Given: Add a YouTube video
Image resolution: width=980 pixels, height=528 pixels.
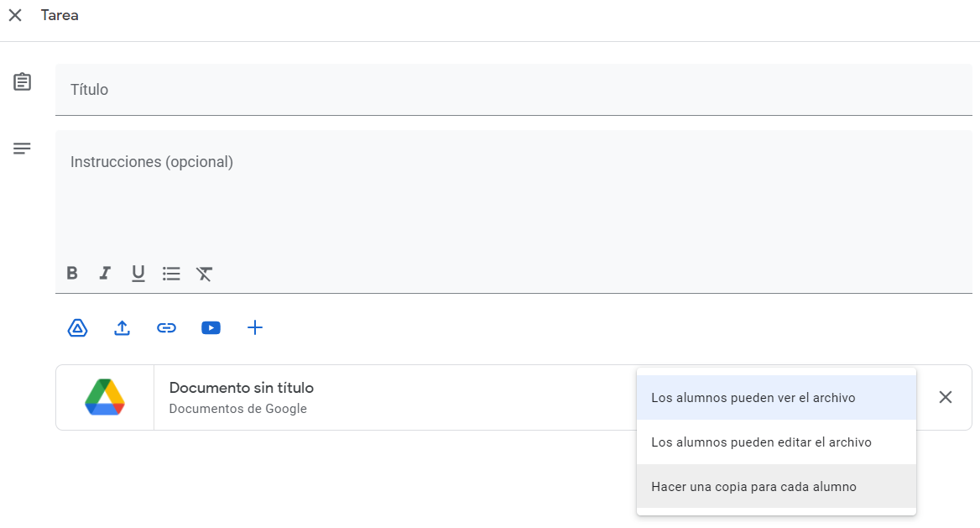Looking at the screenshot, I should pos(211,328).
